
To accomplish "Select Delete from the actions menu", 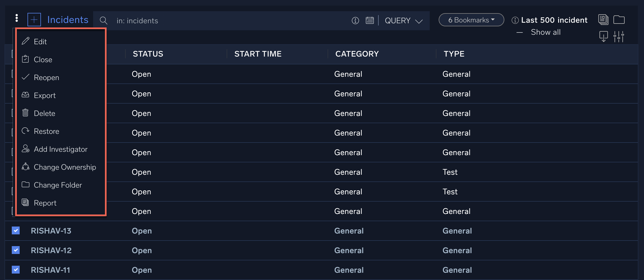I will click(44, 113).
